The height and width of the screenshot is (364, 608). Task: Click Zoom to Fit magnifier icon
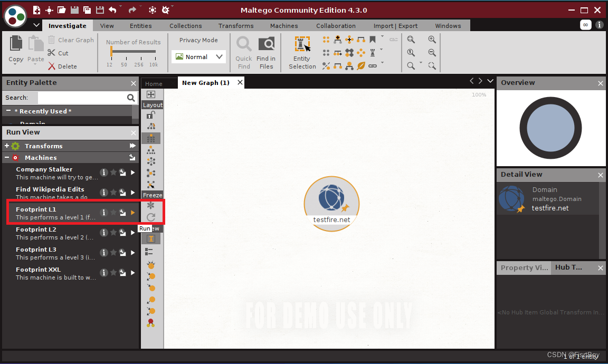[x=411, y=40]
